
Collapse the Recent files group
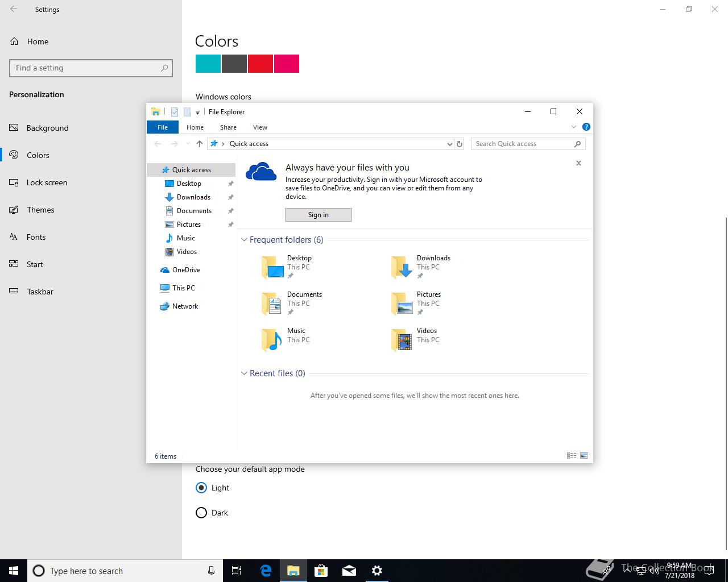[244, 373]
